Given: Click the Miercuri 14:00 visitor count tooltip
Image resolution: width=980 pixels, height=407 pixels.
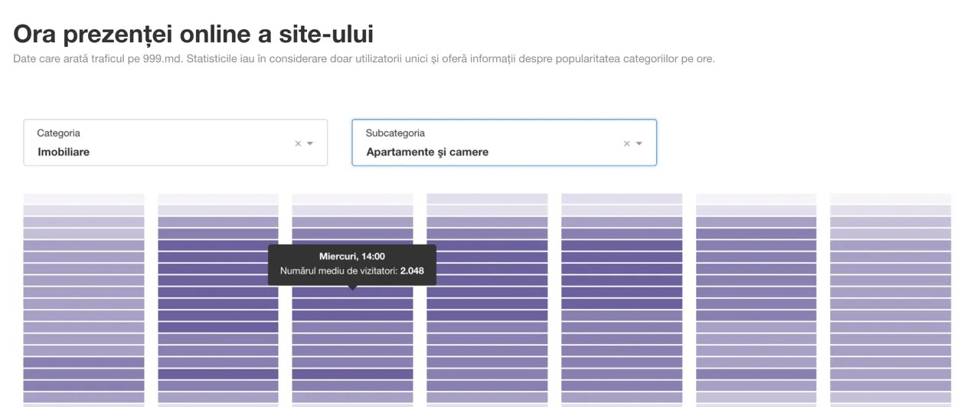Looking at the screenshot, I should tap(352, 264).
